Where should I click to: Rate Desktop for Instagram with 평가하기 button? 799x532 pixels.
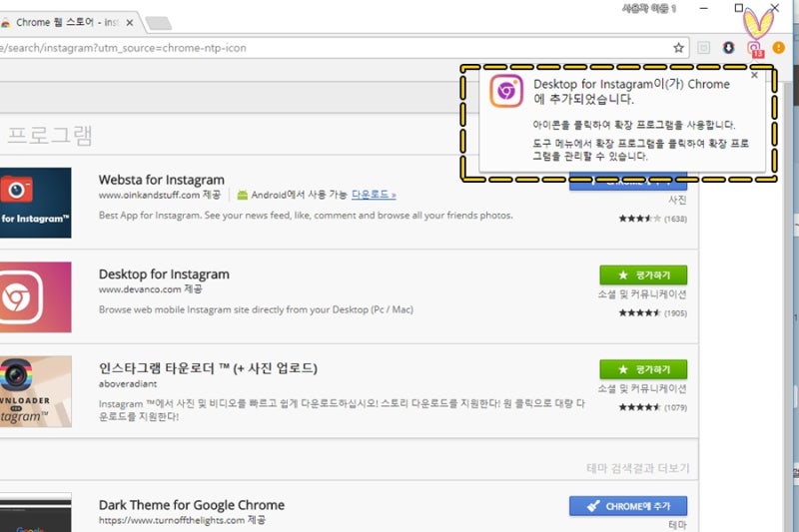(643, 274)
